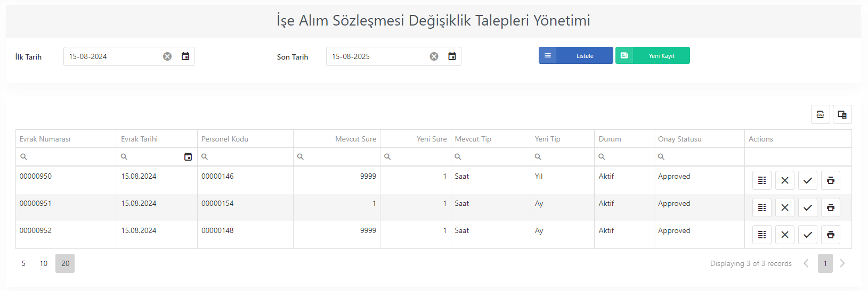868x291 pixels.
Task: Open the column chooser icon
Action: click(x=842, y=114)
